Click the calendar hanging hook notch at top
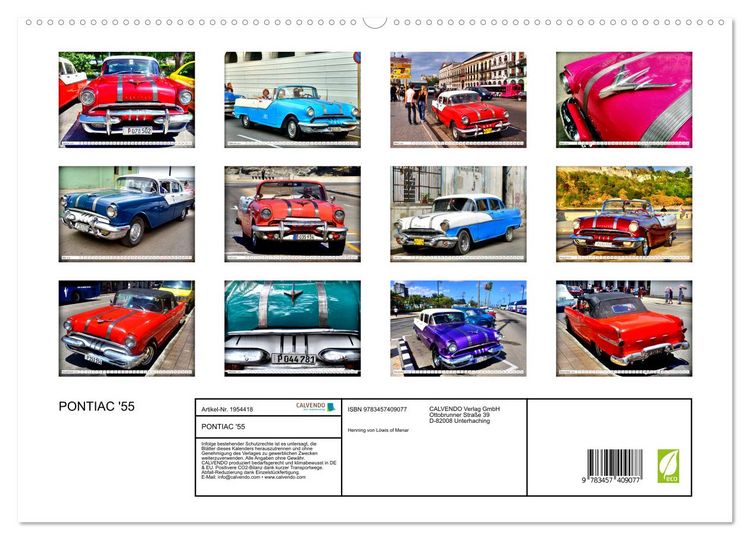Screen dimensions: 750x540 click(x=375, y=22)
